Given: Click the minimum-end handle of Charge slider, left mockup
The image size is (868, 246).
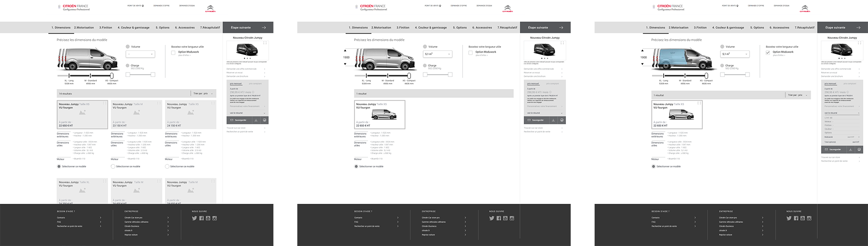Looking at the screenshot, I should click(128, 75).
